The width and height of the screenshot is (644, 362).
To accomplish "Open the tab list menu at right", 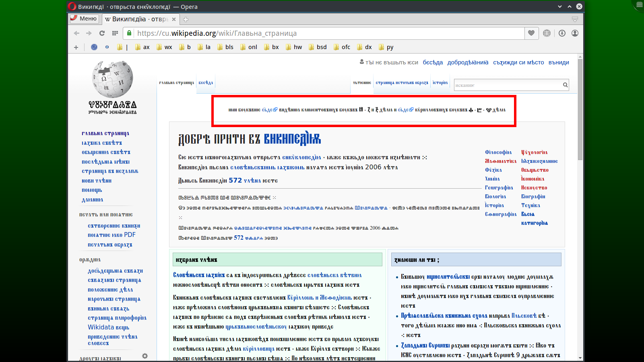I will (575, 19).
